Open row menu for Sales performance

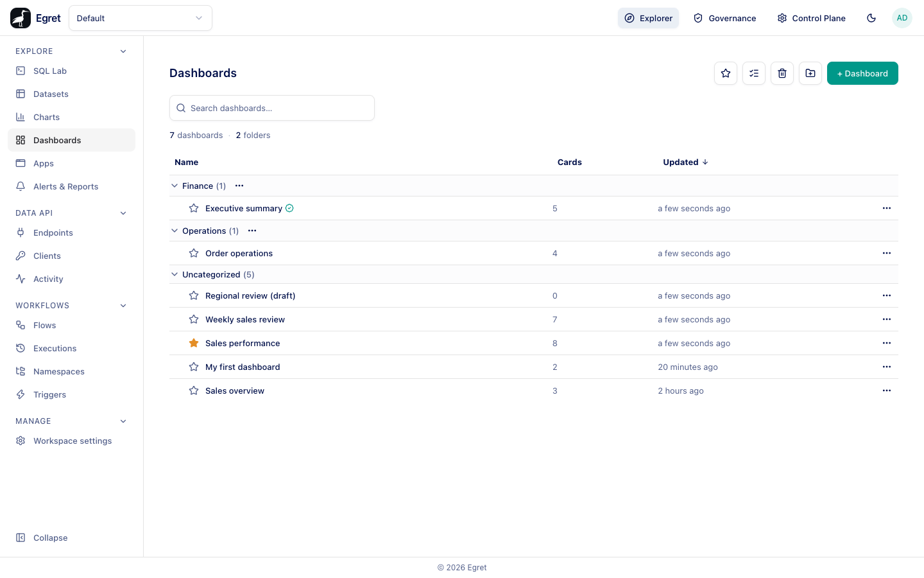887,343
